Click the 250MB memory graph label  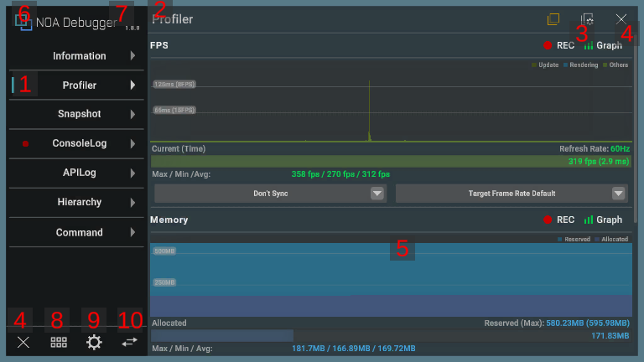[164, 282]
